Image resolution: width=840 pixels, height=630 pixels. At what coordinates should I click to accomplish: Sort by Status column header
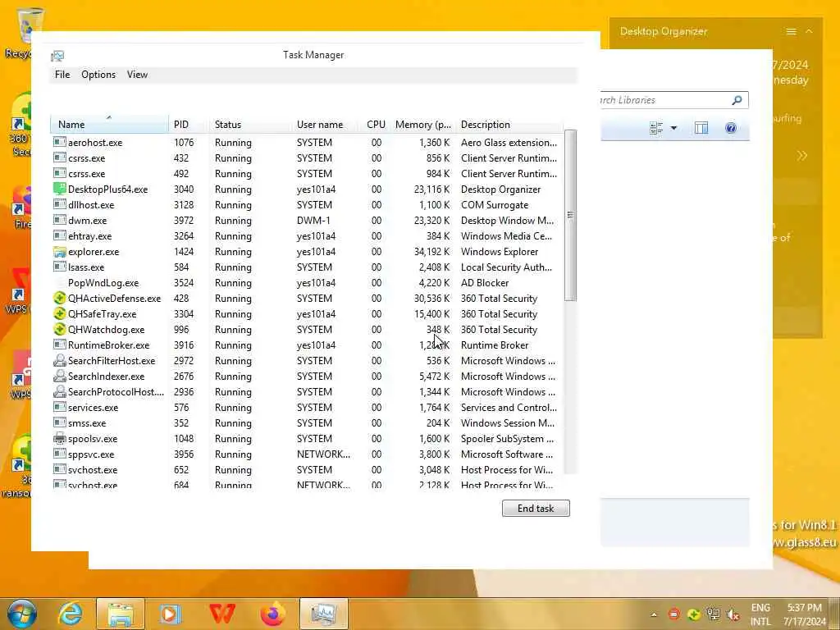click(250, 125)
